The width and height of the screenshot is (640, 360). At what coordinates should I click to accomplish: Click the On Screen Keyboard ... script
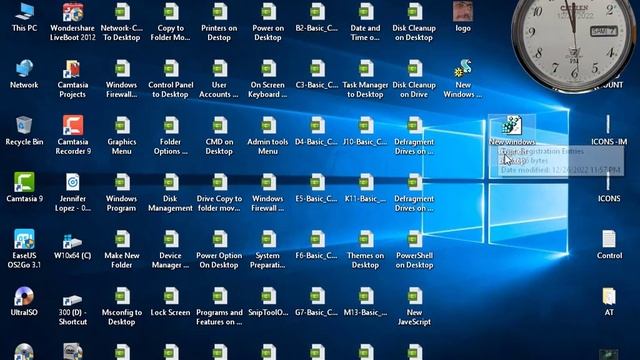point(268,69)
